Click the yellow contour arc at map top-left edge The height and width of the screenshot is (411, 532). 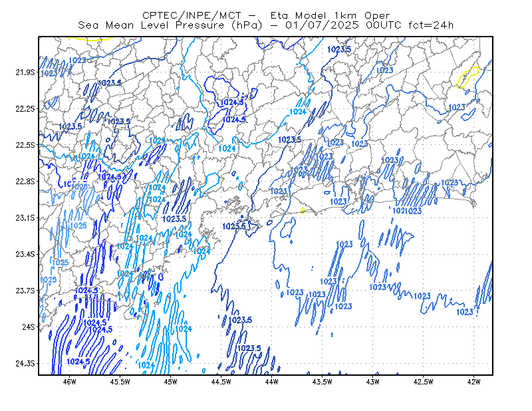(91, 39)
